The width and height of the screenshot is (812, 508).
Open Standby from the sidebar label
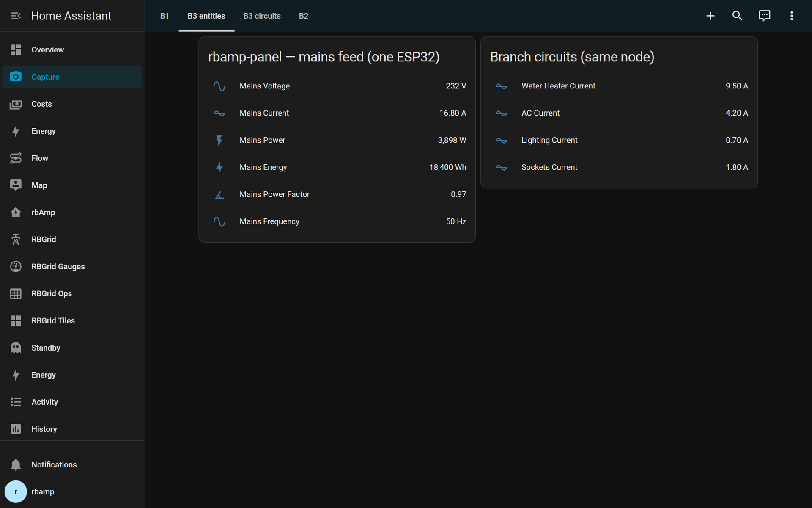[x=46, y=348]
